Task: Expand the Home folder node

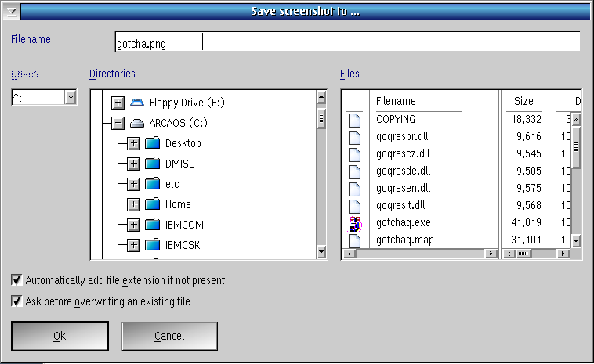Action: point(133,204)
